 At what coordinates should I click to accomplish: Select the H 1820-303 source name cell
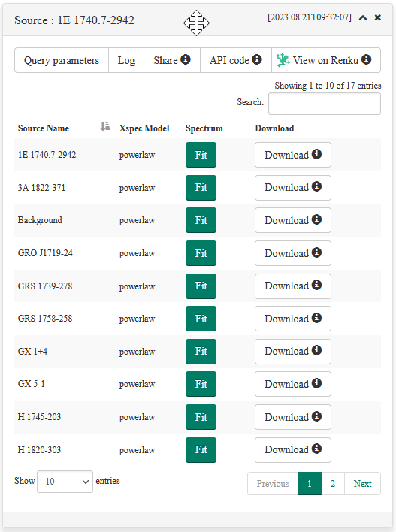39,450
